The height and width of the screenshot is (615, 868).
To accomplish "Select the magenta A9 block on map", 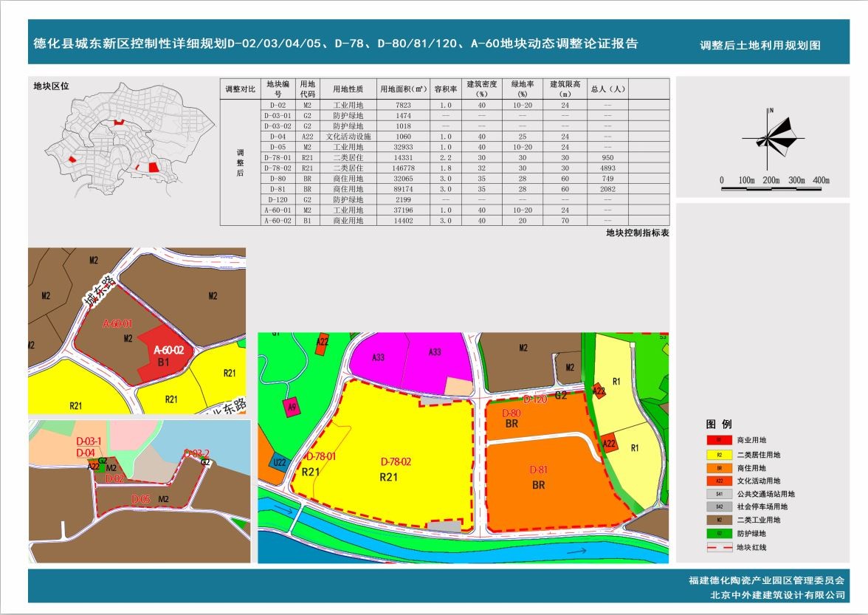I will coord(292,407).
